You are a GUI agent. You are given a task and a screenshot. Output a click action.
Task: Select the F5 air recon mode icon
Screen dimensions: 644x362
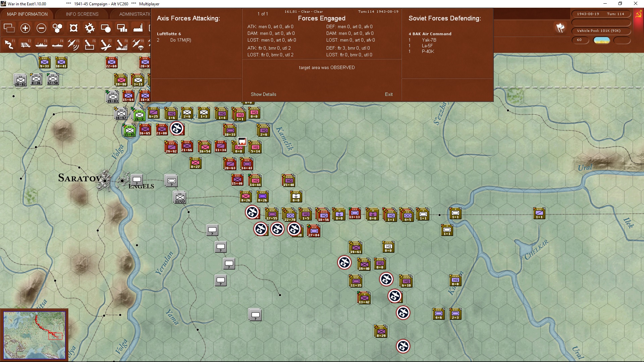tap(73, 44)
